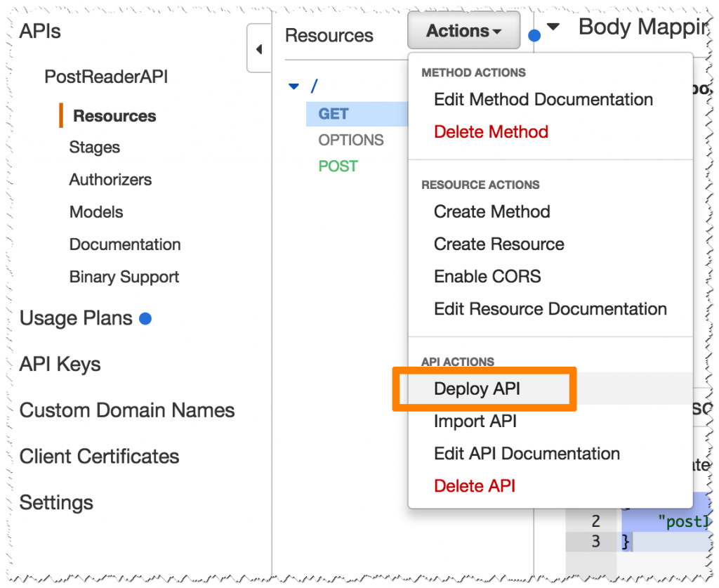Viewport: 719px width, 588px height.
Task: Go to Stages in sidebar
Action: tap(95, 148)
